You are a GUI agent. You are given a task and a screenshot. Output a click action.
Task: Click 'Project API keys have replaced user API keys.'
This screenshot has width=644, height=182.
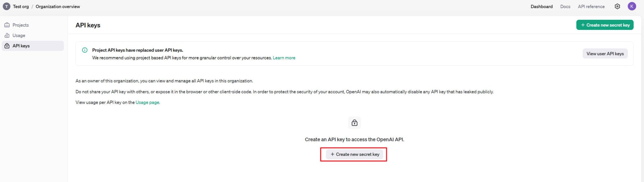[x=137, y=50]
